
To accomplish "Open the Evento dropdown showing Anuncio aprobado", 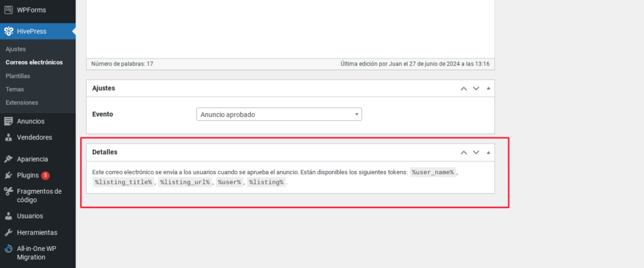I will coord(279,114).
